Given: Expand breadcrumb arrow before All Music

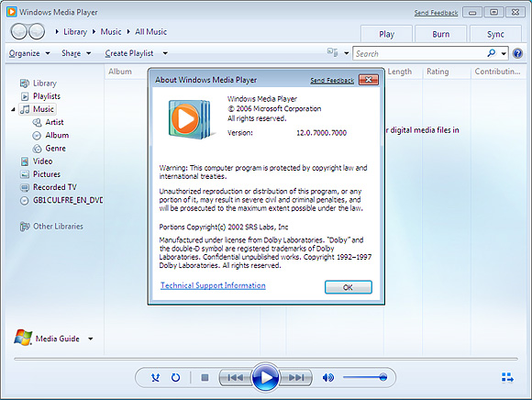Looking at the screenshot, I should [x=128, y=32].
